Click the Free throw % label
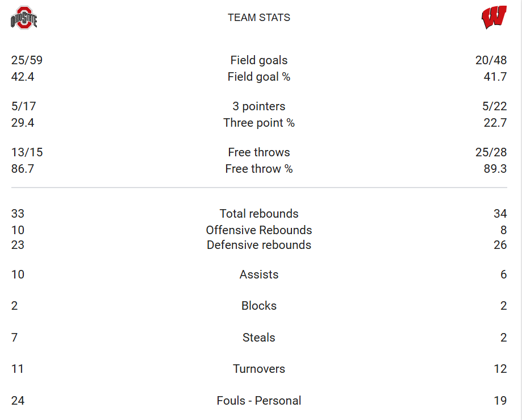 tap(259, 169)
